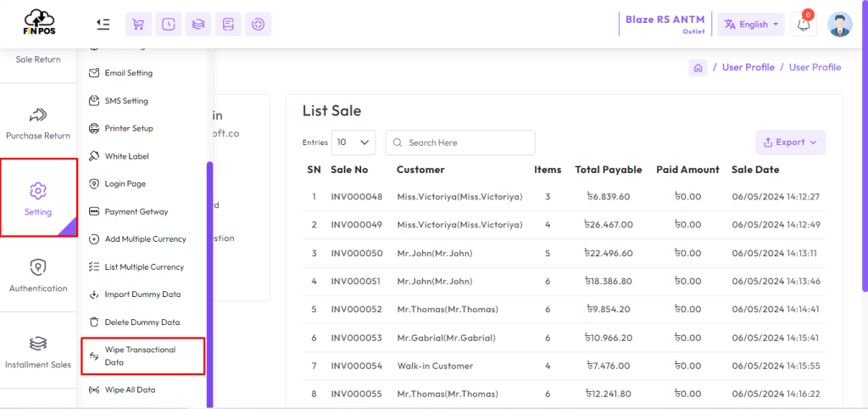868x409 pixels.
Task: Click sale date 06/05/2024 14:13:46
Action: tap(776, 281)
